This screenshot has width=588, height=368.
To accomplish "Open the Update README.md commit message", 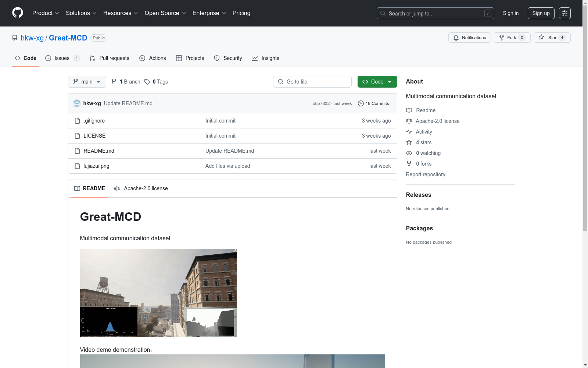I will (128, 103).
